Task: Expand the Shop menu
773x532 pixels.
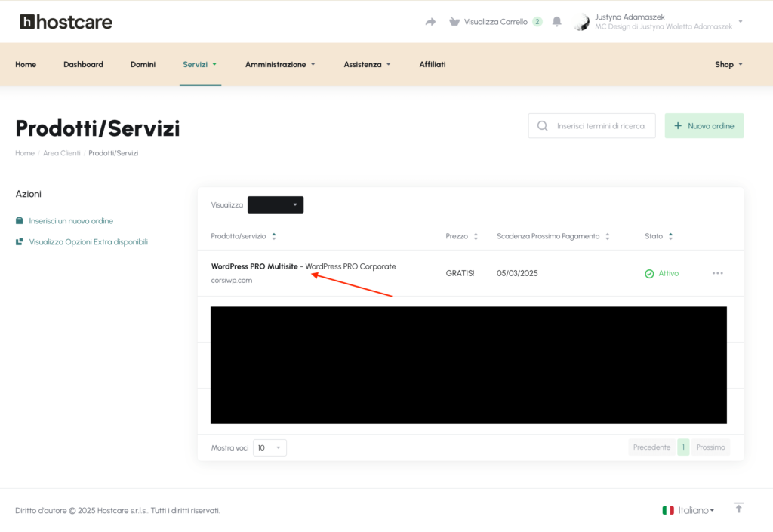Action: (728, 65)
